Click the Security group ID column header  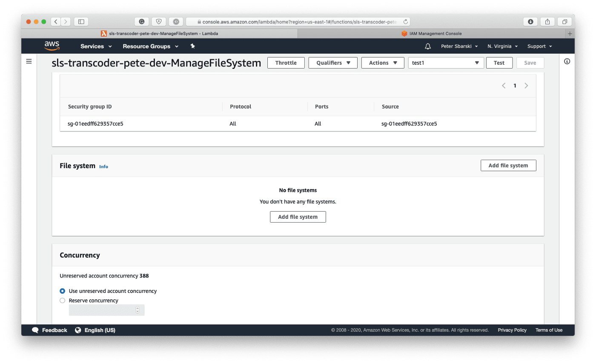pos(90,106)
